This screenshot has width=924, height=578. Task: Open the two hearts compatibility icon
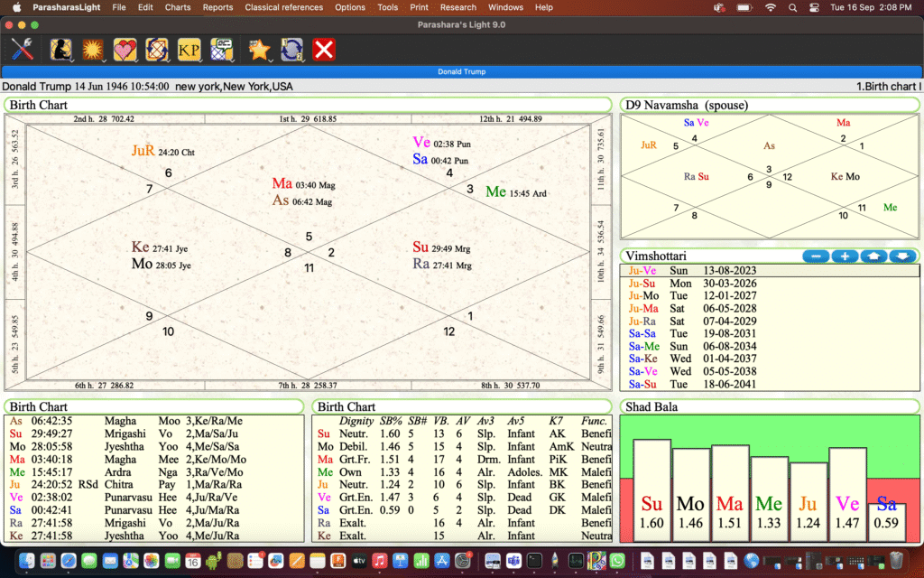point(125,50)
